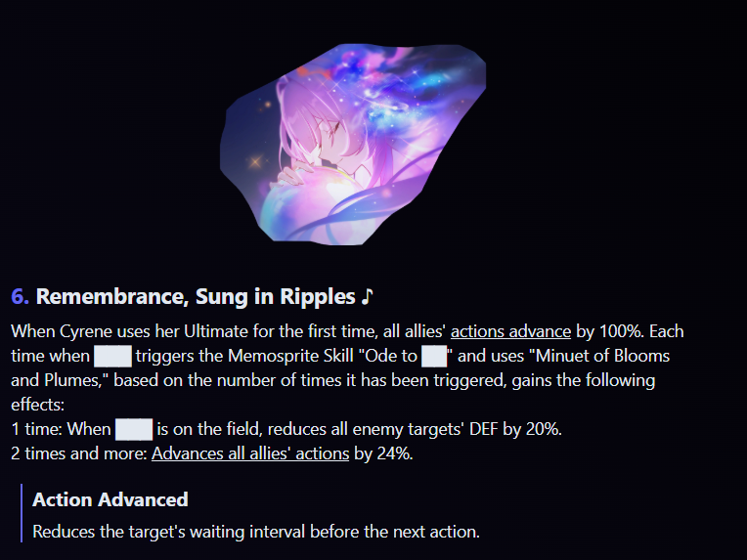Click the purple number "6." before title
Viewport: 747px width, 560px height.
tap(20, 297)
